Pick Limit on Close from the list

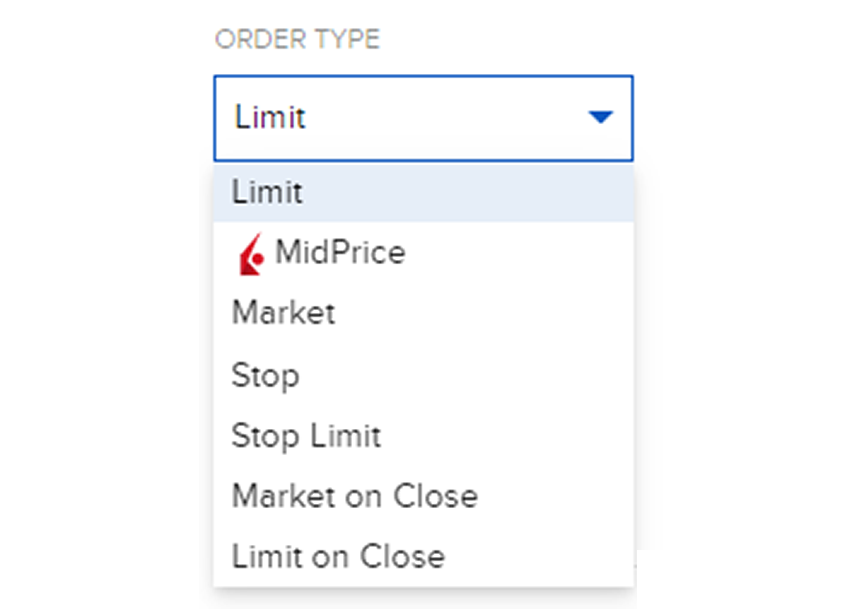click(x=338, y=556)
